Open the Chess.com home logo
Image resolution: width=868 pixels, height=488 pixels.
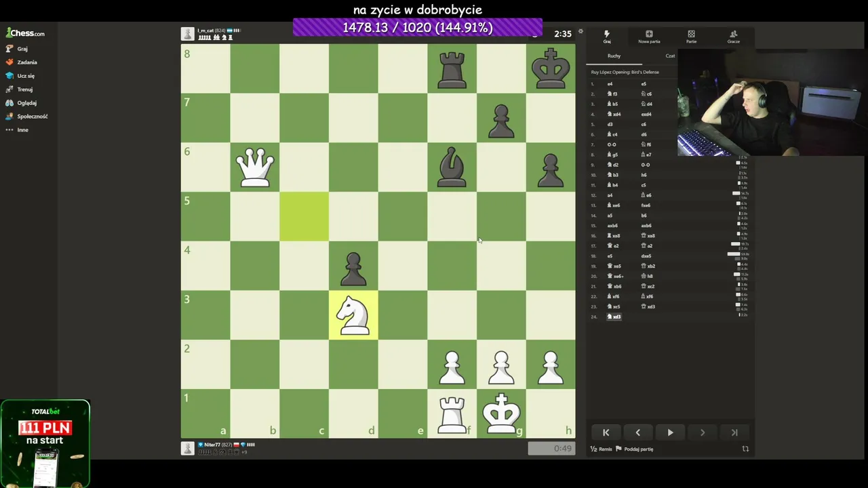pyautogui.click(x=25, y=33)
